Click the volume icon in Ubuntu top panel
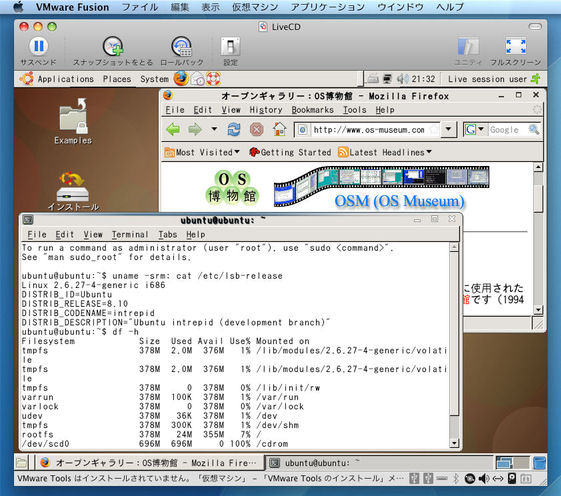The height and width of the screenshot is (496, 561). (x=402, y=79)
